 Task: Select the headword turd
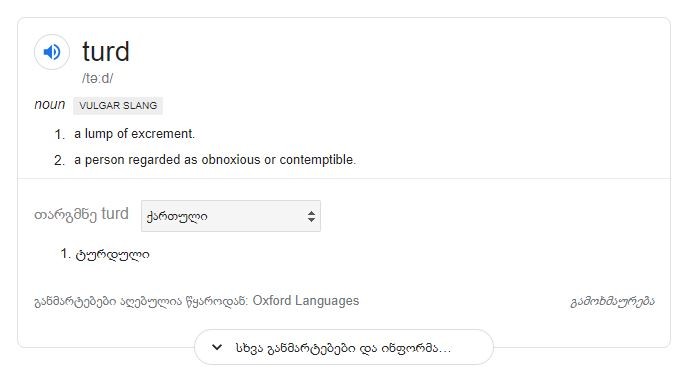[x=106, y=51]
